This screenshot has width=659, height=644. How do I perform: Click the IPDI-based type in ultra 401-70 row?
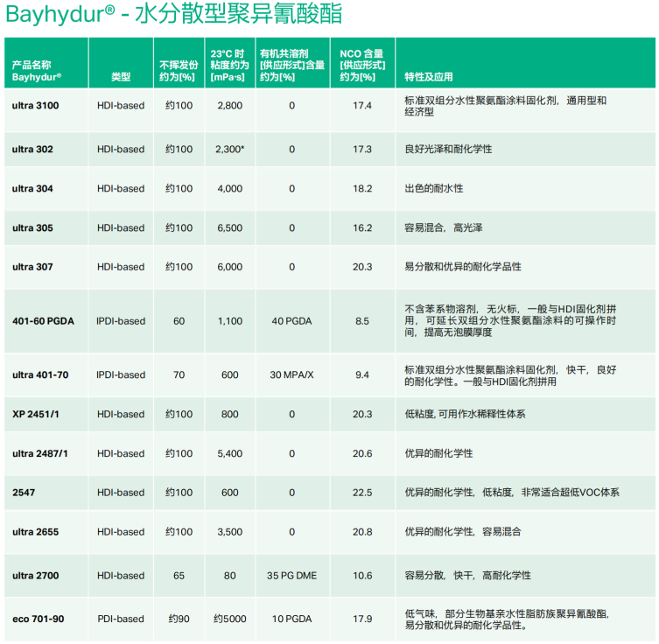(121, 375)
